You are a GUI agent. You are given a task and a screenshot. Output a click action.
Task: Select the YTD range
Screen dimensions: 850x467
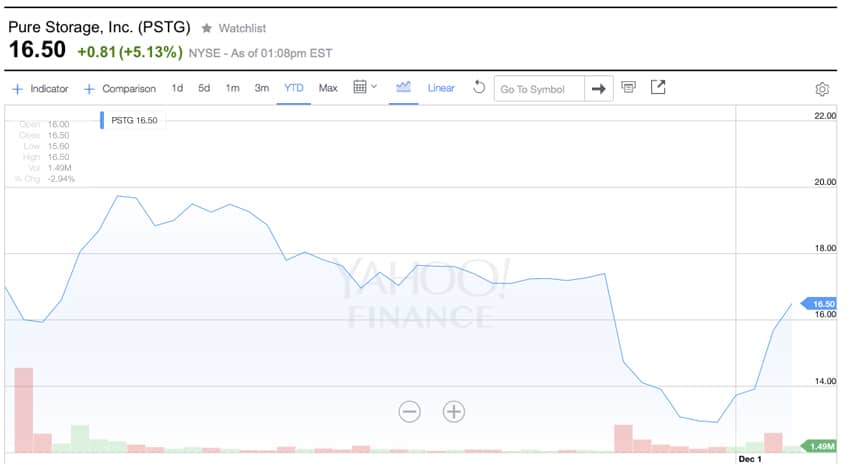[294, 88]
